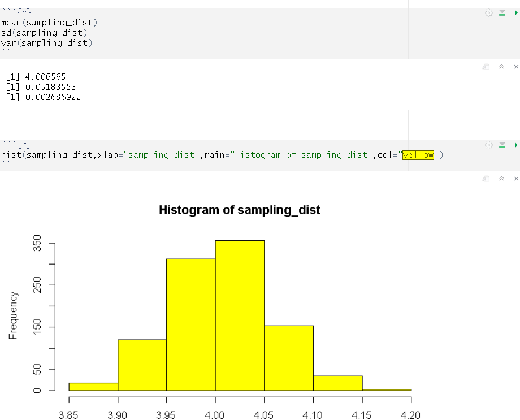Screen dimensions: 520x420
Task: Run the sampling_dist statistics chunk
Action: [x=514, y=12]
